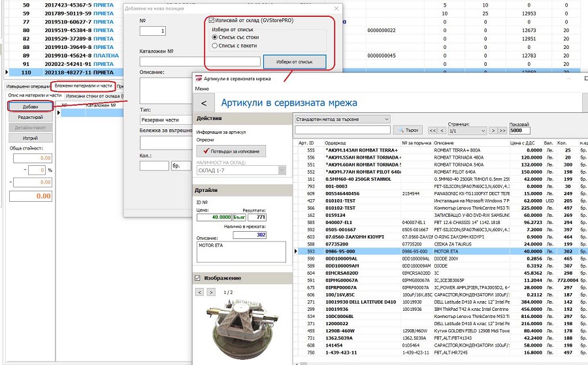The width and height of the screenshot is (588, 365).
Task: Go to last page of results
Action: [502, 131]
